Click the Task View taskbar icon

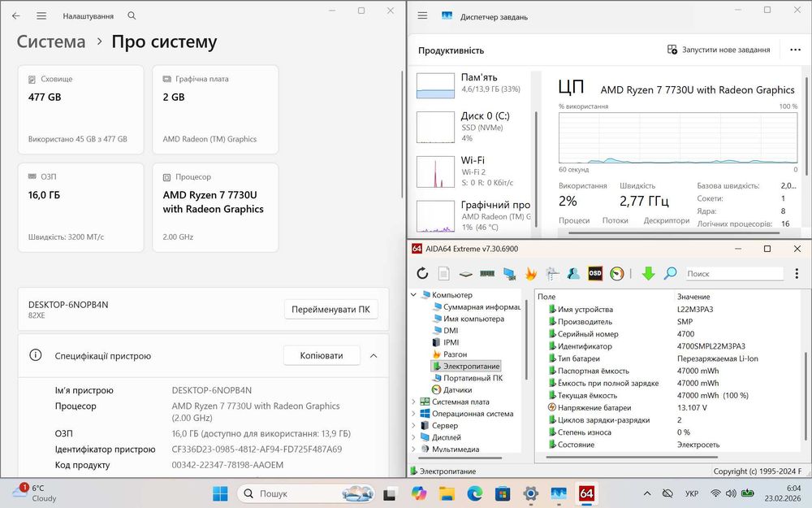pos(390,493)
